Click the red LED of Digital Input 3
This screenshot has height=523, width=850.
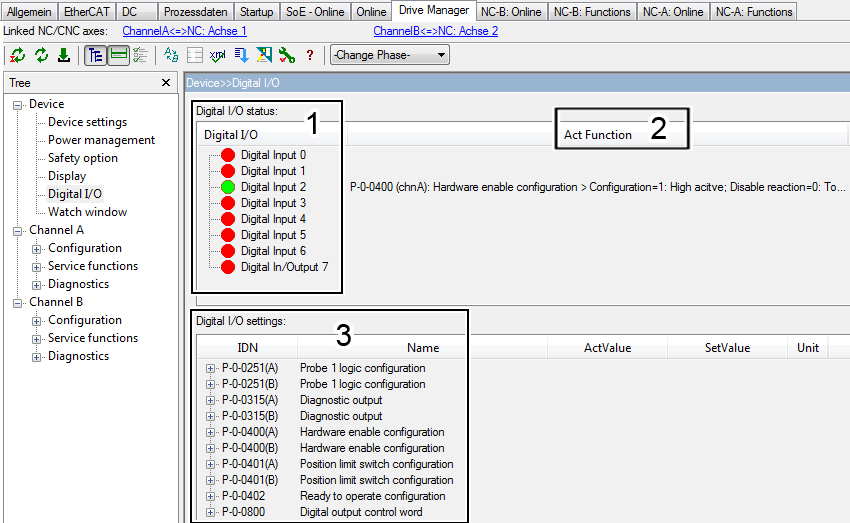coord(228,203)
